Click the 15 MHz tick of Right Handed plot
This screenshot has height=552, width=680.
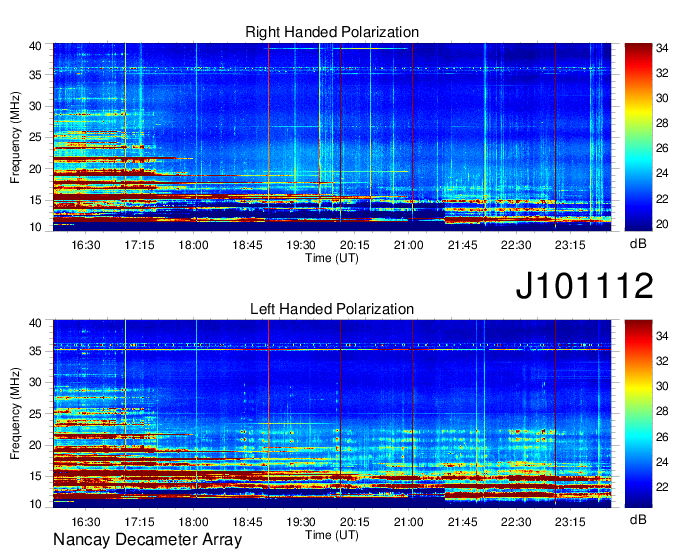click(x=36, y=200)
